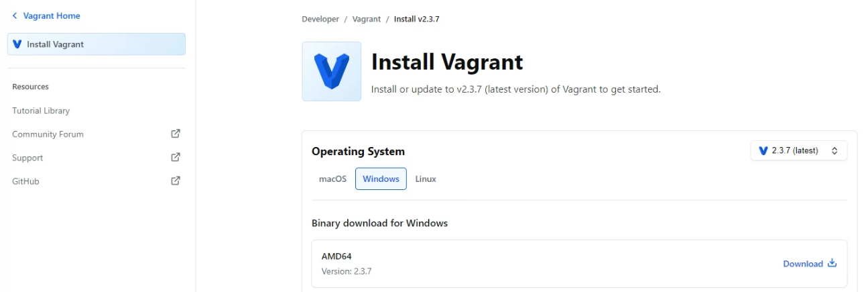The height and width of the screenshot is (292, 868).
Task: Click the Download link for AMD64
Action: pos(803,264)
